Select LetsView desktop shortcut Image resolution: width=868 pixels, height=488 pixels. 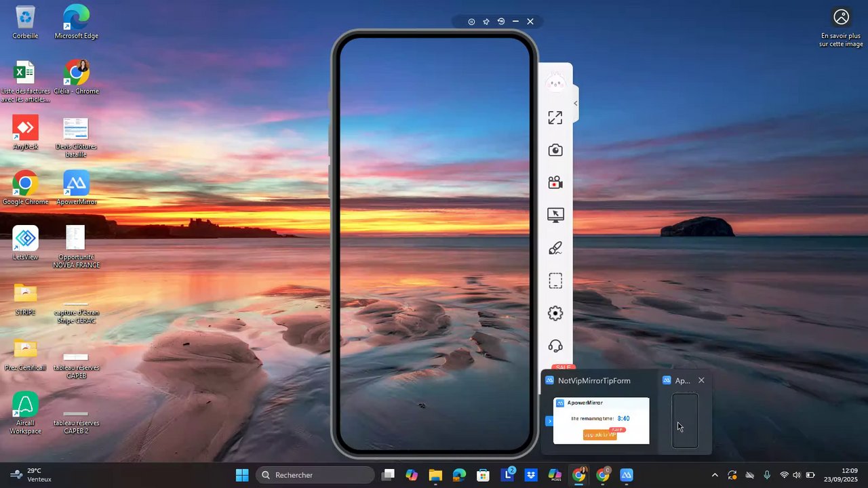[25, 243]
